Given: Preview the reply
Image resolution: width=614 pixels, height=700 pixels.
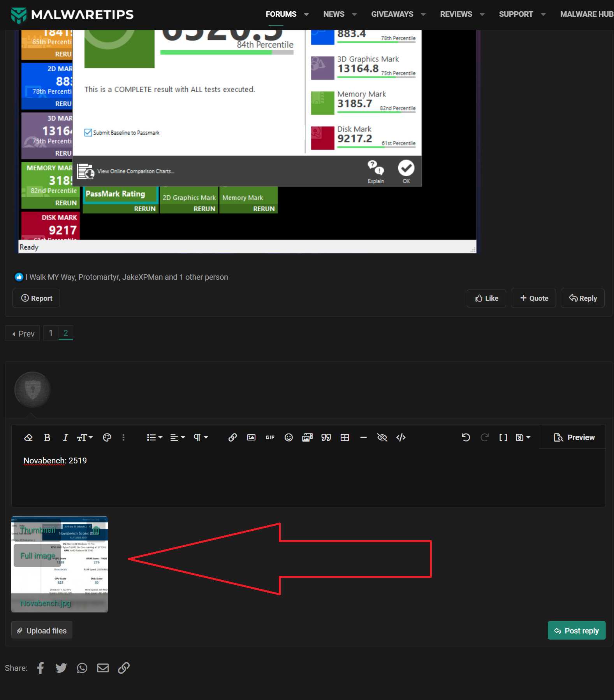Looking at the screenshot, I should [574, 437].
